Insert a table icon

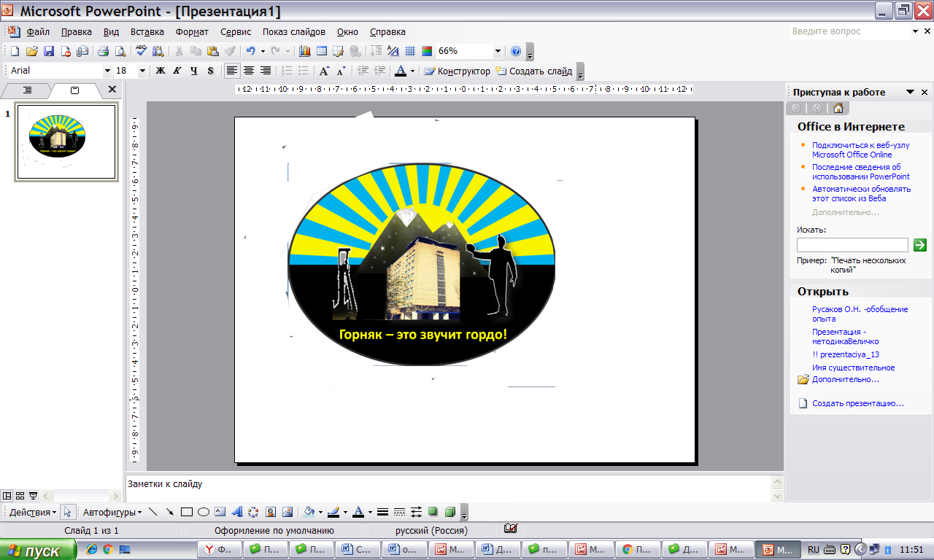321,51
